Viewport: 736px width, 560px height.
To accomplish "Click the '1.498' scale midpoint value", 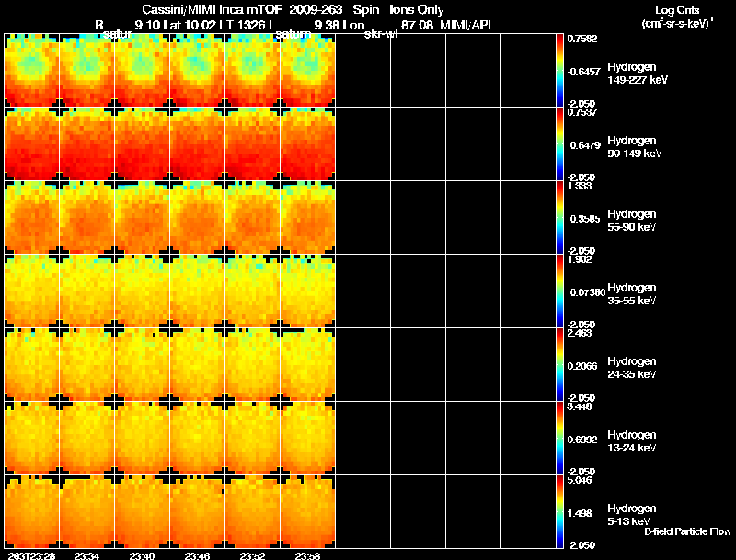I will pyautogui.click(x=580, y=514).
